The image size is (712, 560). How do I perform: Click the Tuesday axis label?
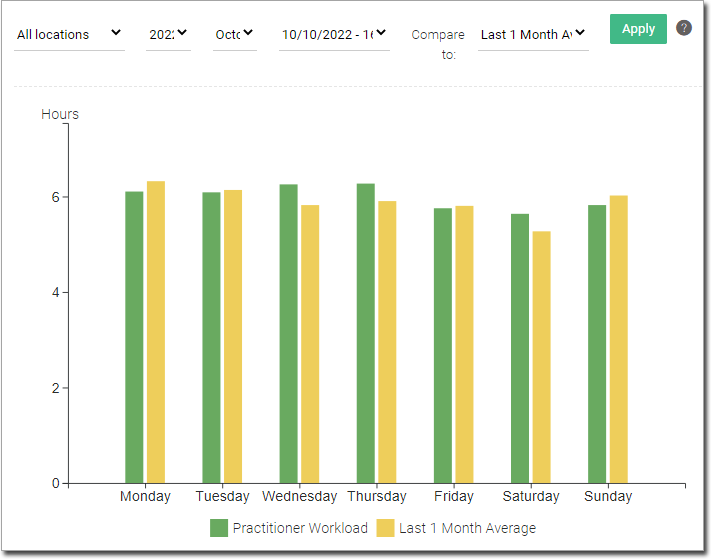pyautogui.click(x=222, y=497)
